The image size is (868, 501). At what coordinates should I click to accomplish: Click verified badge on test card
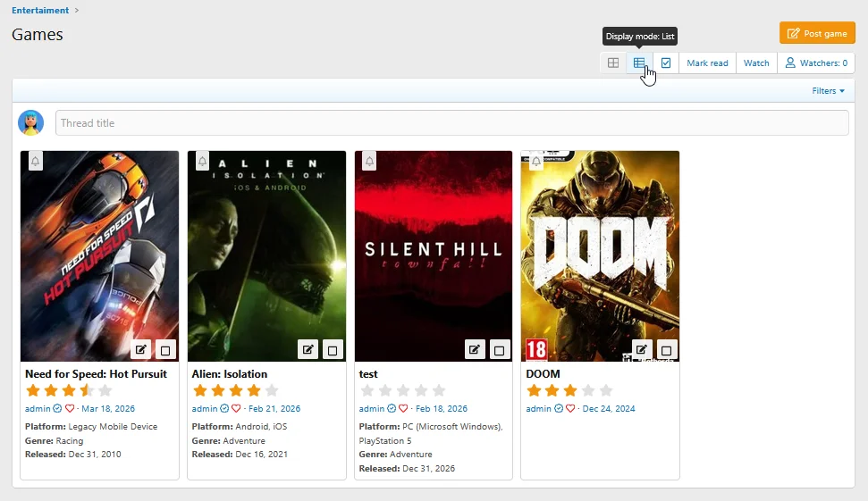point(392,409)
